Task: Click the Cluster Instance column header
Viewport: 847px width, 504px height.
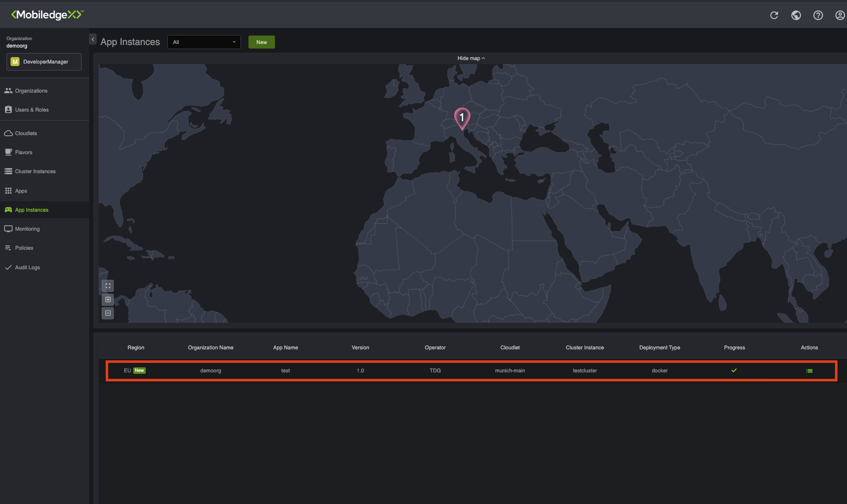Action: coord(585,347)
